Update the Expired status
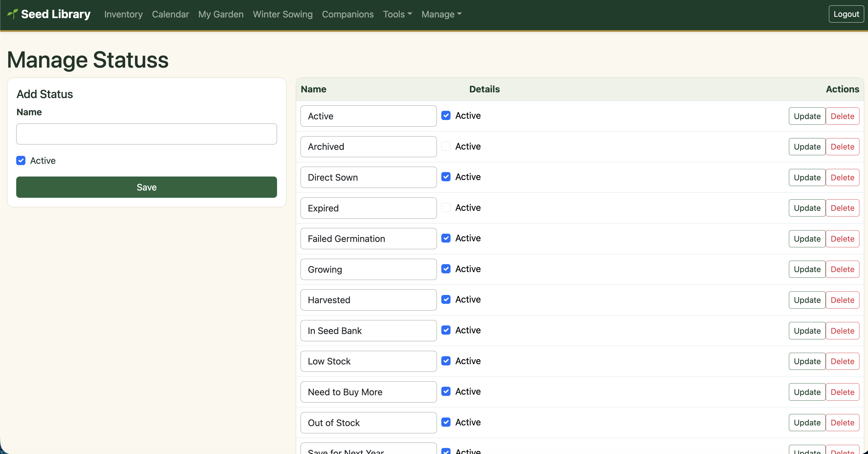This screenshot has height=454, width=868. (x=807, y=208)
